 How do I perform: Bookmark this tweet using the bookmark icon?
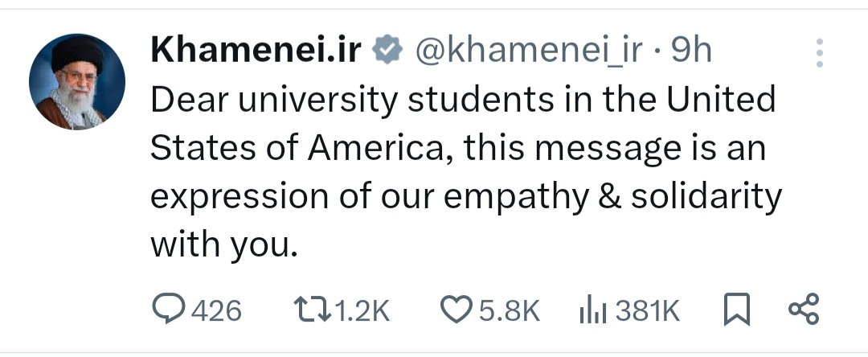click(735, 310)
